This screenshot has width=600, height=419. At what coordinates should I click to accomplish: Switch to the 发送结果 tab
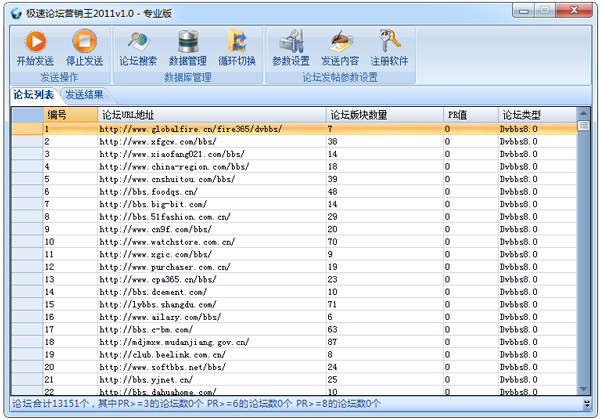(x=84, y=95)
